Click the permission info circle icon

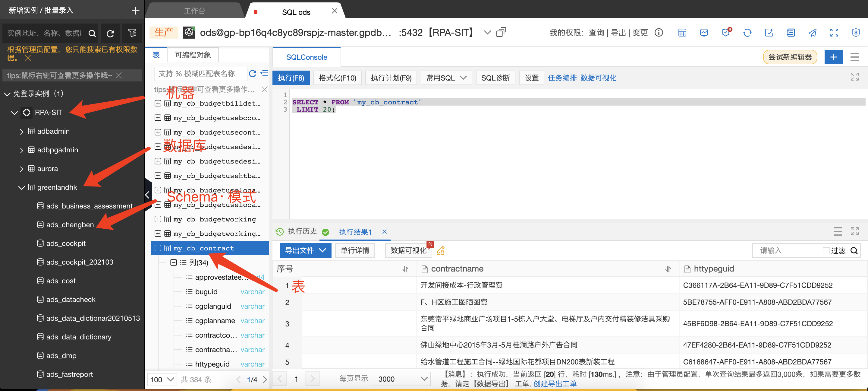[659, 33]
